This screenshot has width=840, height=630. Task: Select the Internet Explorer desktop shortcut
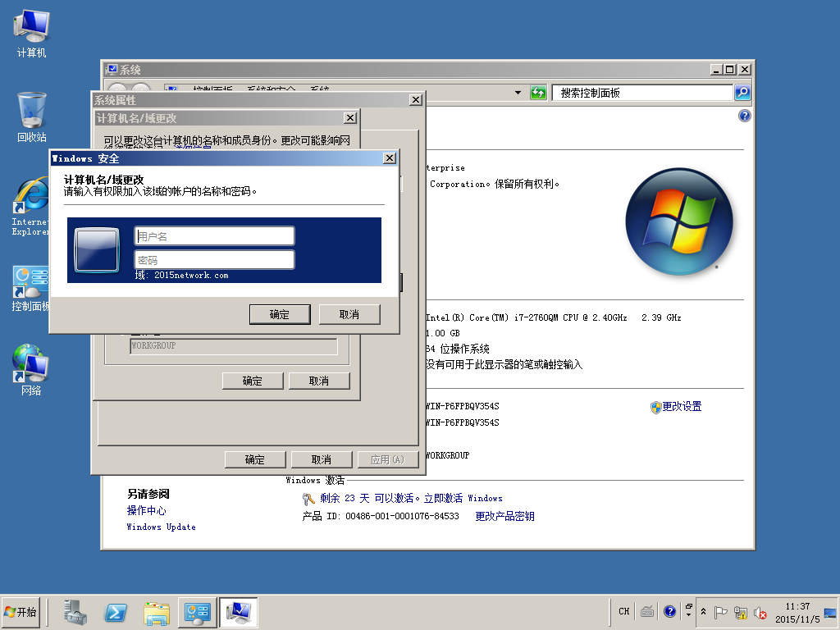tap(31, 206)
